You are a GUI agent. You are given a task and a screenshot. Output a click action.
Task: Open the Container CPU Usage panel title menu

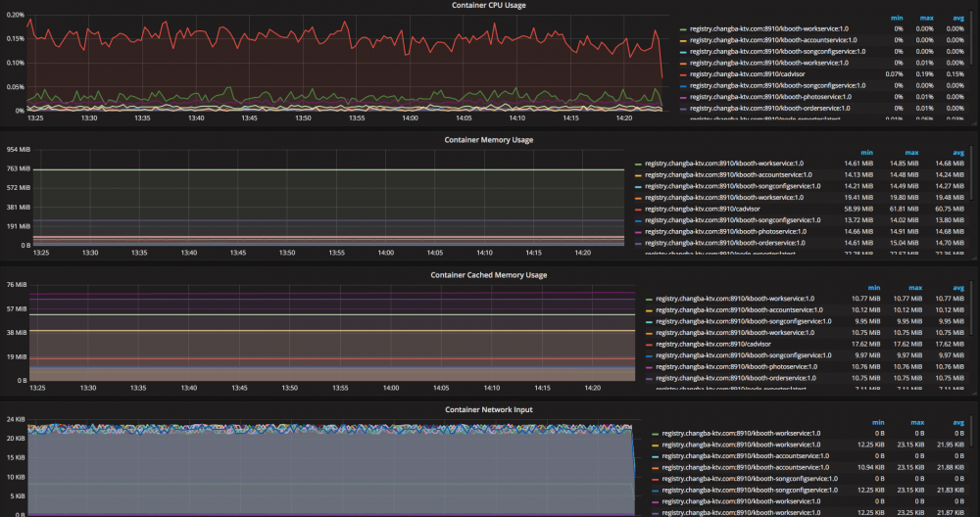pos(488,6)
